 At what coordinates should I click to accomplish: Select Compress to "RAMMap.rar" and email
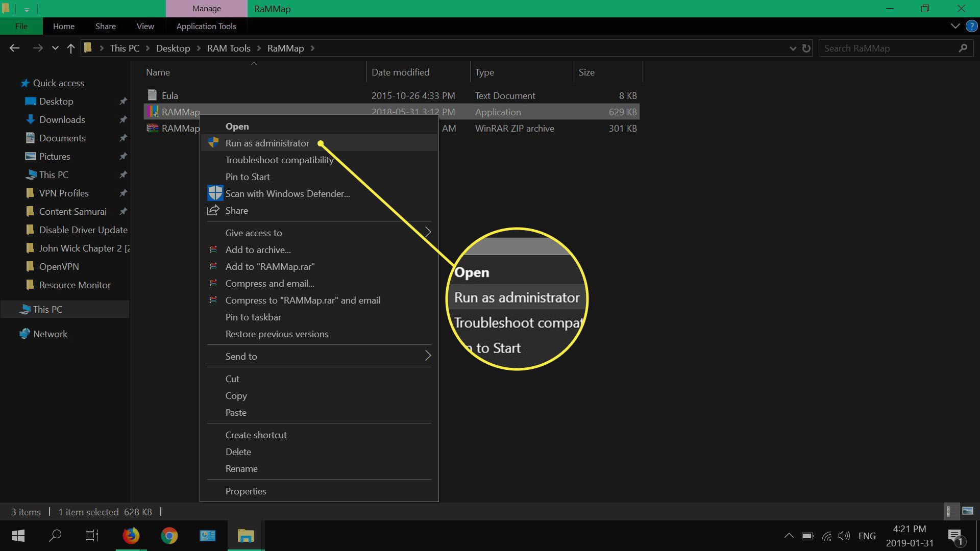[x=319, y=300]
